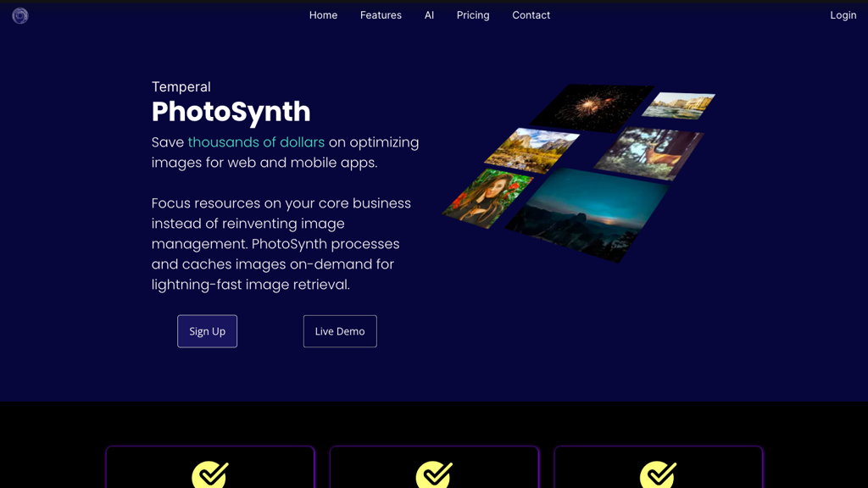868x488 pixels.
Task: Click the waterfront city photo thumbnail
Action: tap(678, 105)
